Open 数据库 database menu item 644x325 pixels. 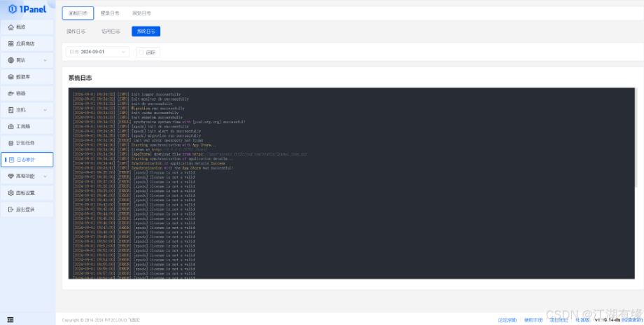point(27,77)
